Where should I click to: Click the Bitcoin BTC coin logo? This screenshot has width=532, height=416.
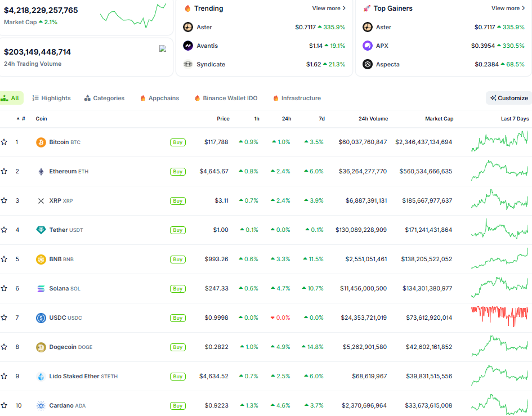coord(41,142)
